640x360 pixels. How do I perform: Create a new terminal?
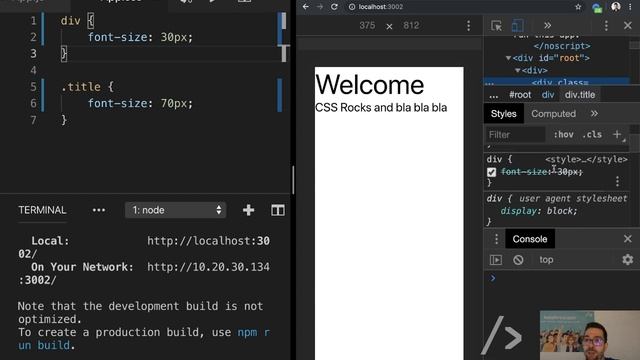(248, 210)
